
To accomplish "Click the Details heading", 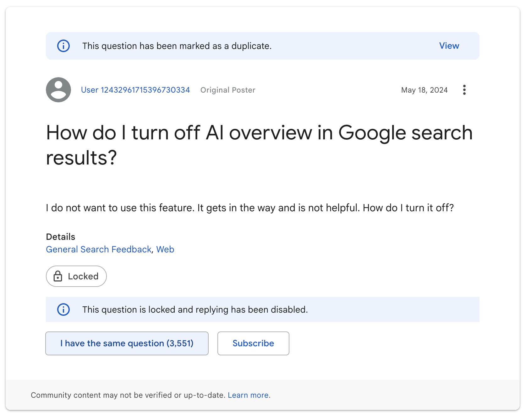I will (x=61, y=237).
